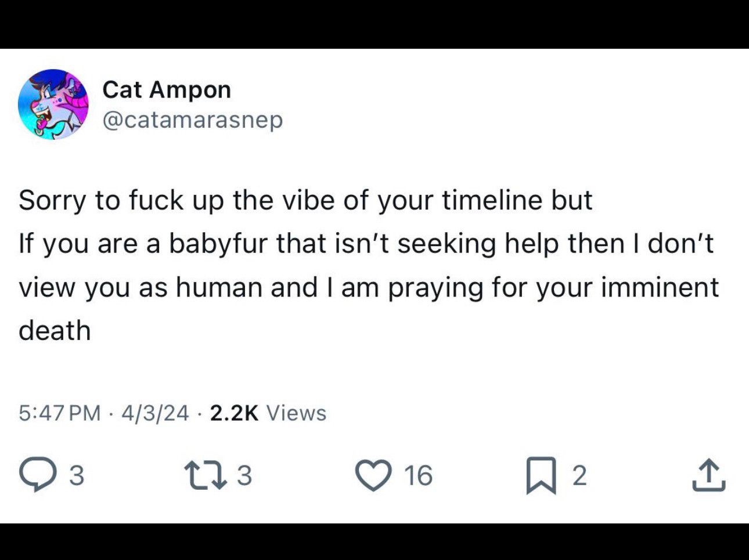Screen dimensions: 749x560
Task: Click the word "babyfur" in the tweet
Action: 218,243
